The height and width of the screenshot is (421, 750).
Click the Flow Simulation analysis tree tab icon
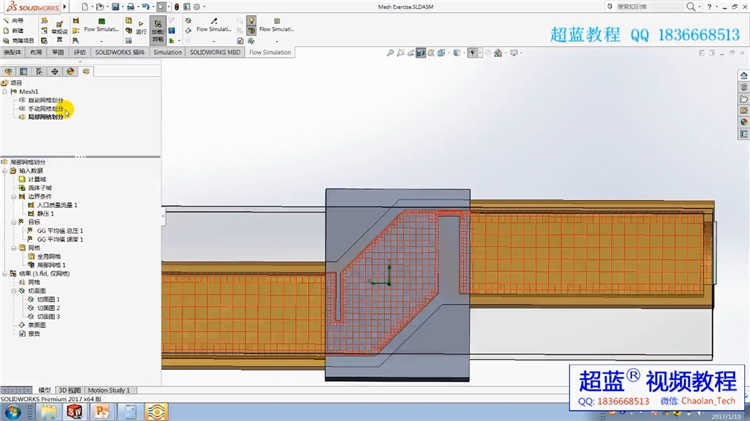tap(86, 71)
